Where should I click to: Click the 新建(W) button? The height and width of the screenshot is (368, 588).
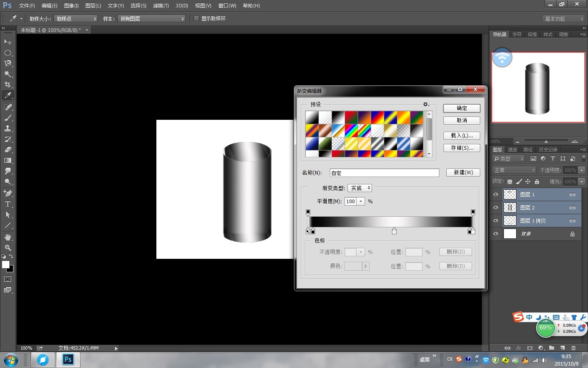pyautogui.click(x=463, y=173)
